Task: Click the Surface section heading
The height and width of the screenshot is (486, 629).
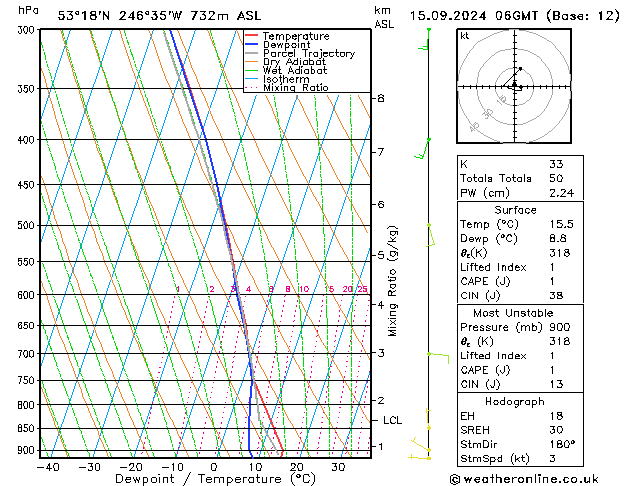Action: [x=515, y=210]
